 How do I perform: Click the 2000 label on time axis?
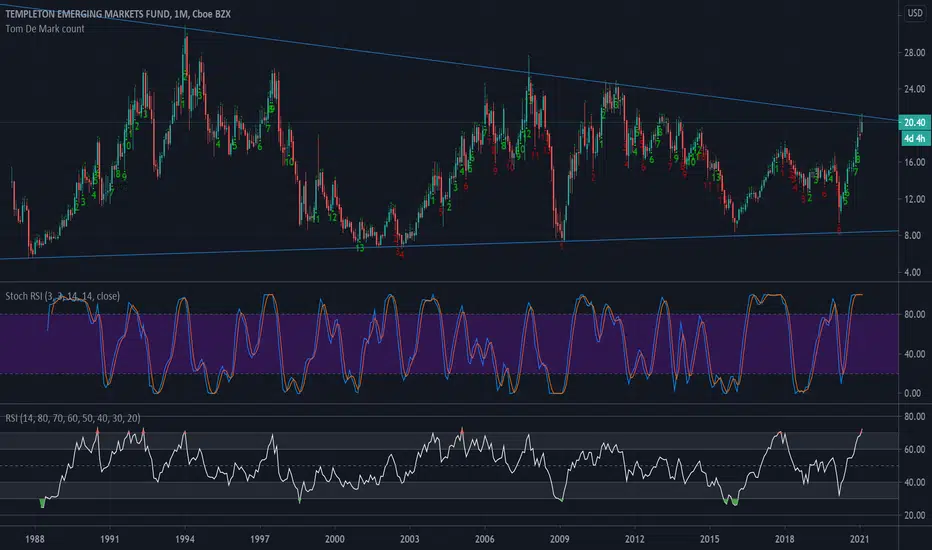click(334, 539)
